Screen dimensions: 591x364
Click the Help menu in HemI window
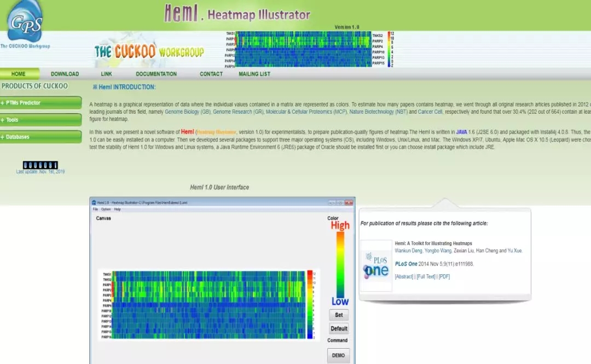point(117,209)
